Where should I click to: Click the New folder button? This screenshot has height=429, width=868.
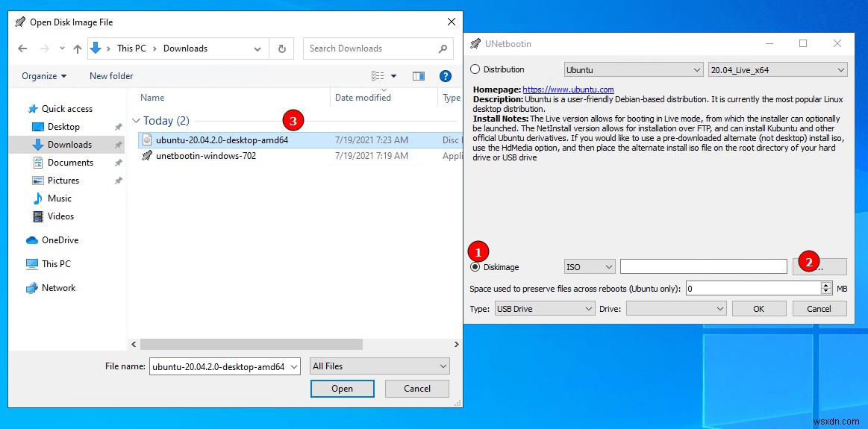111,76
